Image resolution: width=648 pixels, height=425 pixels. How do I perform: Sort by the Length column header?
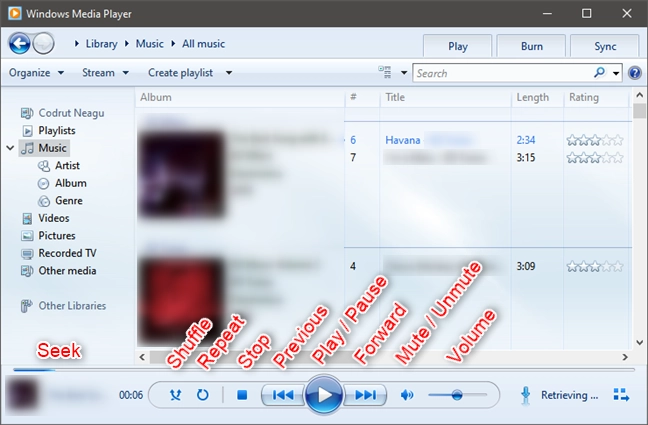tap(538, 98)
